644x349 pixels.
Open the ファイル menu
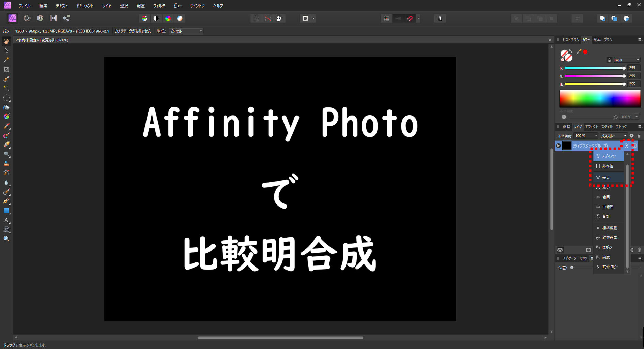(25, 6)
